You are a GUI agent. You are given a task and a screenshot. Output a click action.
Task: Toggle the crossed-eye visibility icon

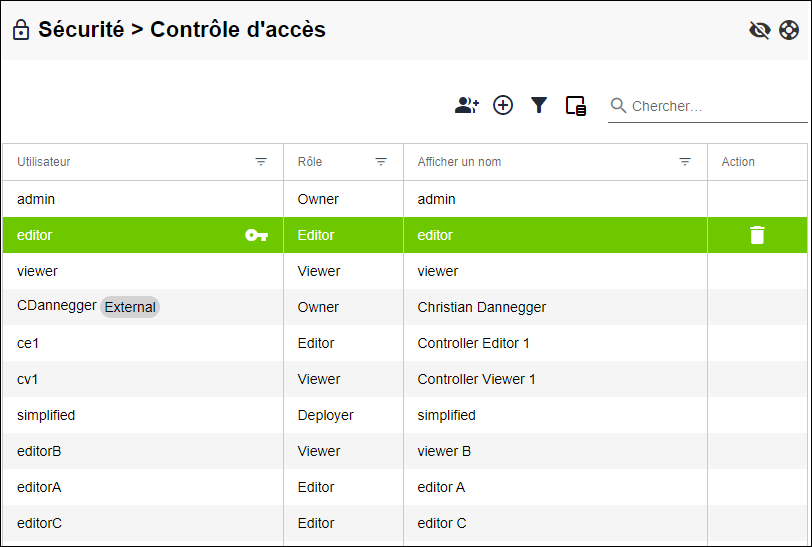click(759, 30)
